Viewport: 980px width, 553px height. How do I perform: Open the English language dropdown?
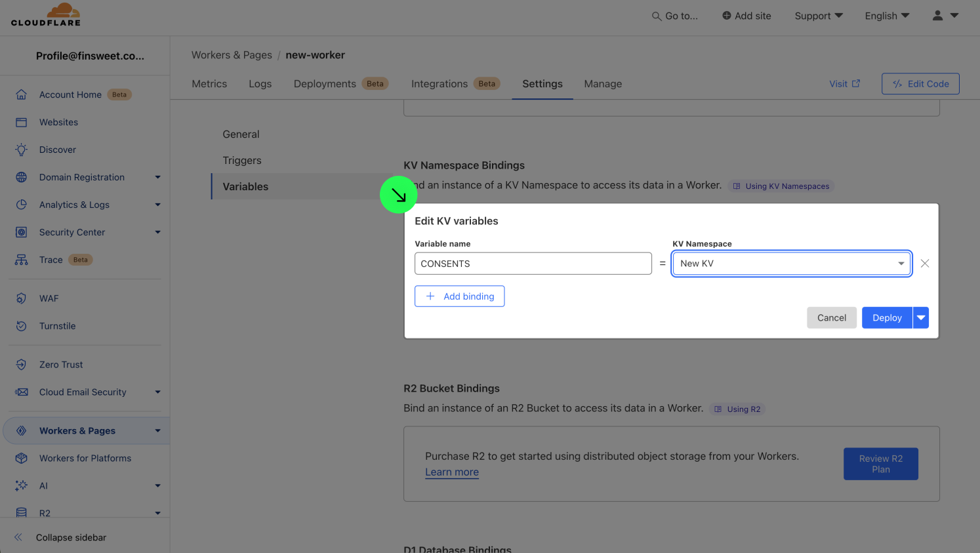[x=887, y=16]
